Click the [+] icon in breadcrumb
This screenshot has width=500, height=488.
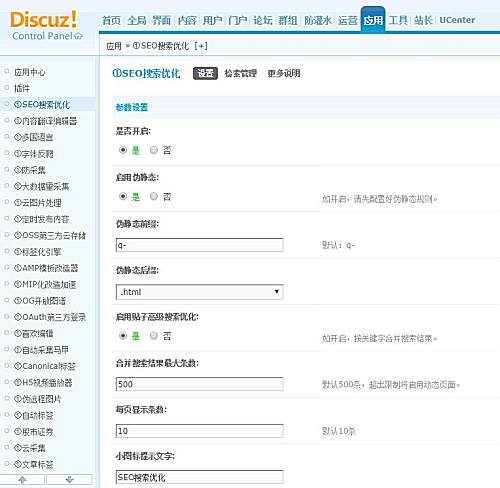point(201,46)
